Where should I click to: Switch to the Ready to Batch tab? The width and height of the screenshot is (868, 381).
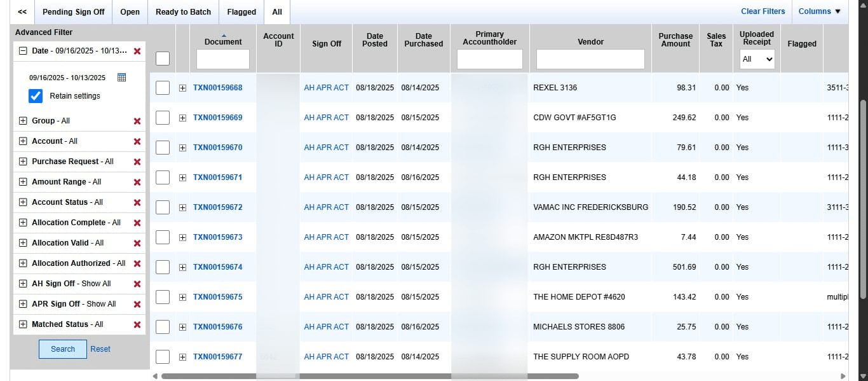coord(183,12)
